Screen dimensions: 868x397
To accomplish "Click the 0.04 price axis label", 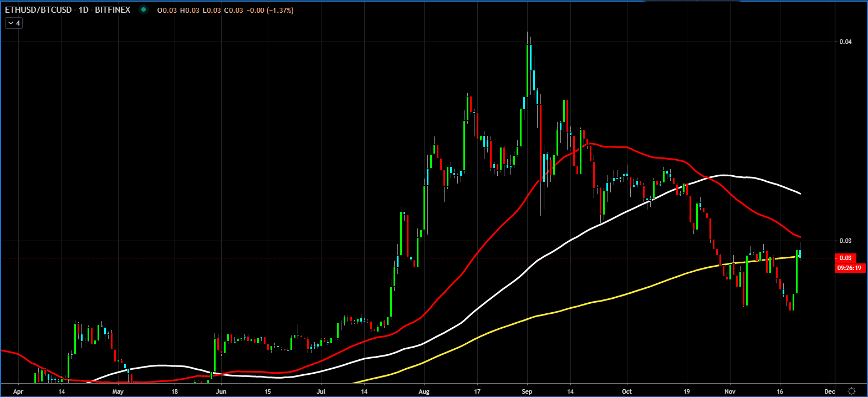I will click(845, 42).
